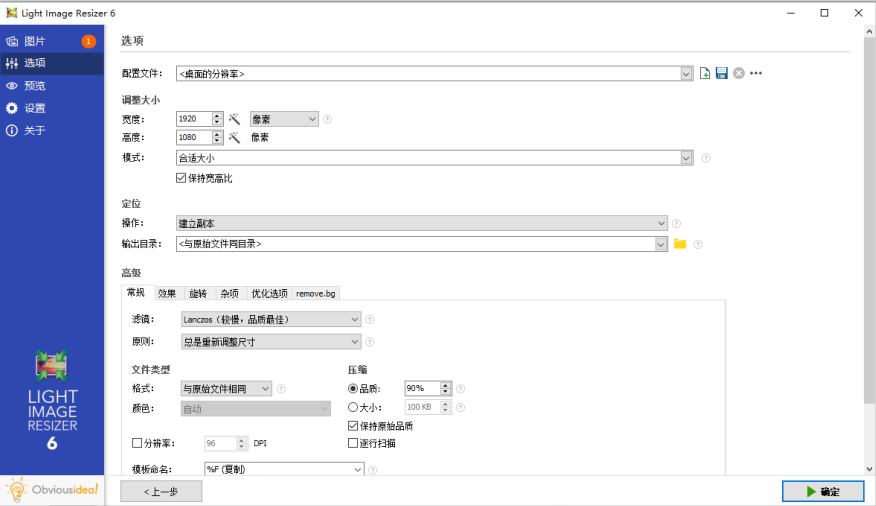Enable 逐行扫描 checkbox
The height and width of the screenshot is (506, 876).
pyautogui.click(x=353, y=443)
